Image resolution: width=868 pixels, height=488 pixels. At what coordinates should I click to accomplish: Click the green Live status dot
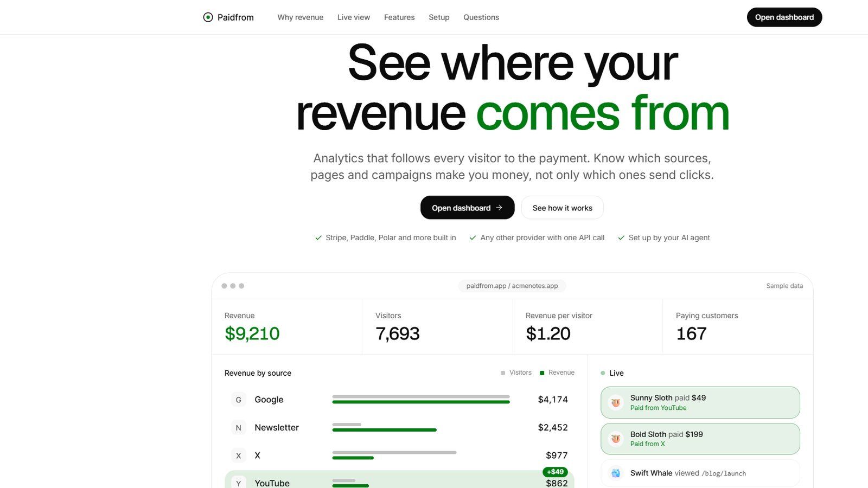(603, 373)
